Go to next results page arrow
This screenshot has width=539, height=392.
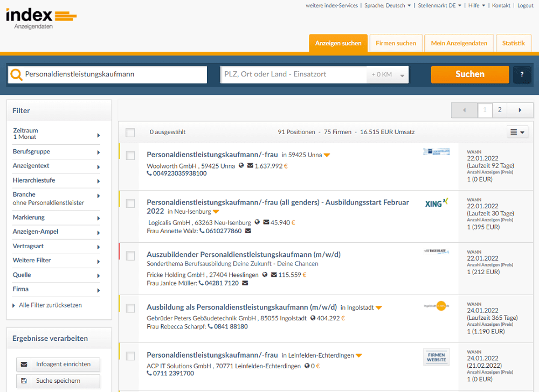(x=520, y=110)
